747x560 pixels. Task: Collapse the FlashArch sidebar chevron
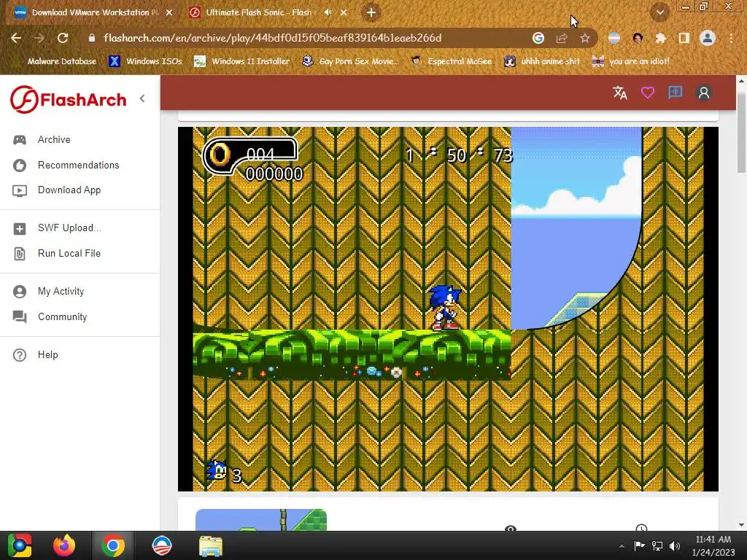pyautogui.click(x=142, y=98)
